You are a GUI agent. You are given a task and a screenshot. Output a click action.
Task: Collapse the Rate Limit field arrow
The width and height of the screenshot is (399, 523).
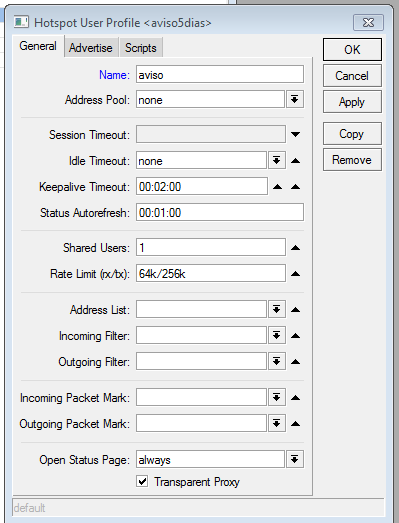click(295, 274)
